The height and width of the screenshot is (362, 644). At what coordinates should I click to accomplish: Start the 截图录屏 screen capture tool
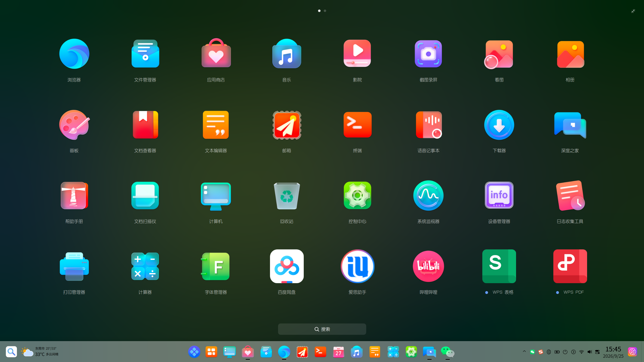coord(428,54)
